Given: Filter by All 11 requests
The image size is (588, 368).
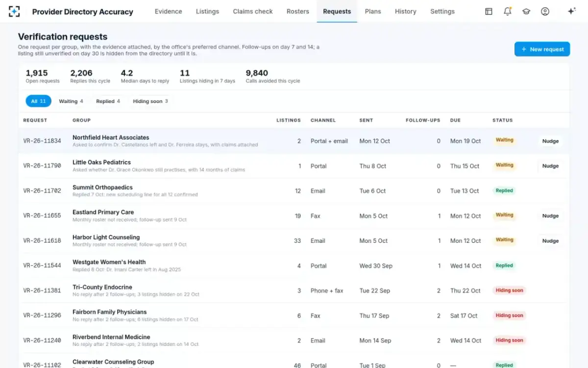Looking at the screenshot, I should (38, 101).
